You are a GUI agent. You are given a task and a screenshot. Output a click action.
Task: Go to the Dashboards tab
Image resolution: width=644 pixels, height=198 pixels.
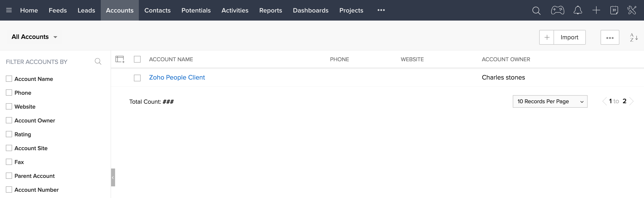click(311, 10)
